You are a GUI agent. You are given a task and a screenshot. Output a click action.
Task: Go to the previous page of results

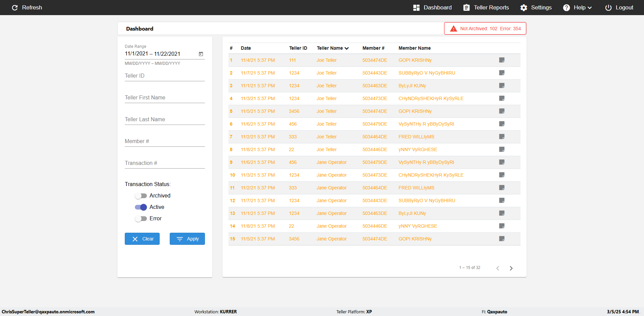(498, 268)
